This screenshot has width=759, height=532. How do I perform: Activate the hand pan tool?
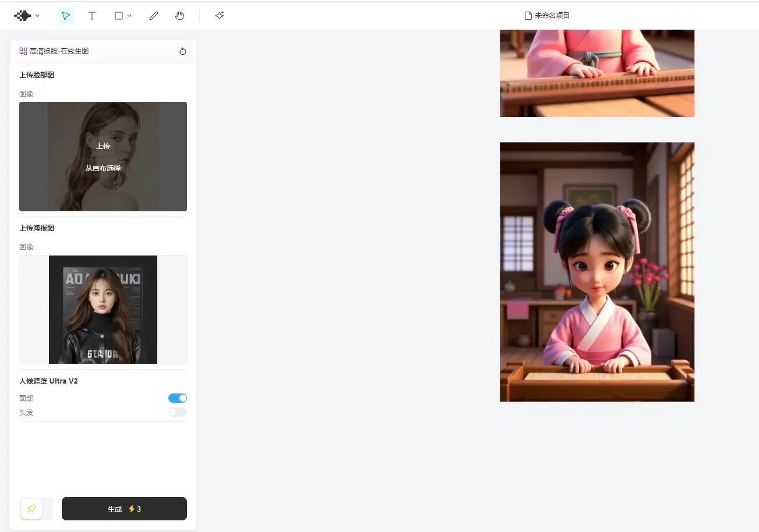coord(179,16)
